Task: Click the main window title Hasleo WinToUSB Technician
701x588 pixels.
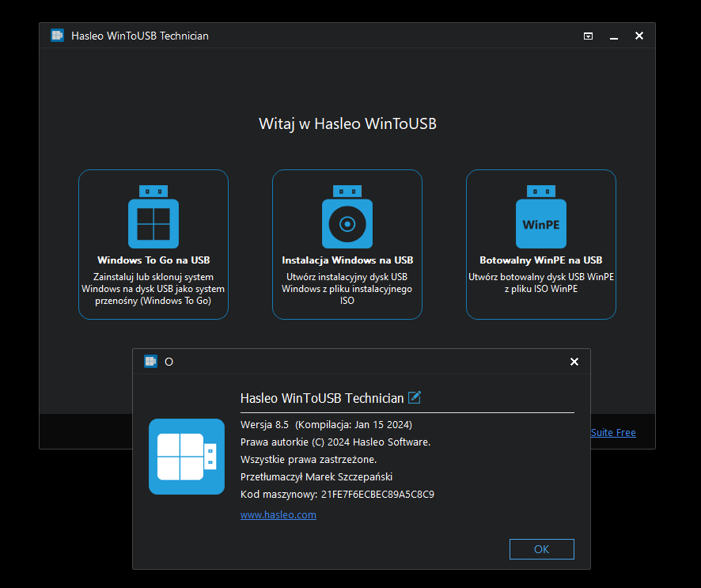Action: tap(140, 36)
